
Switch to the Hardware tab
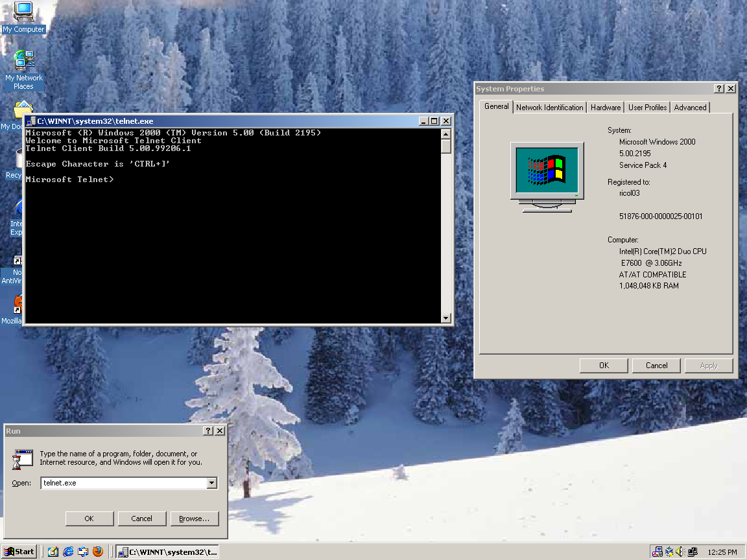[606, 108]
